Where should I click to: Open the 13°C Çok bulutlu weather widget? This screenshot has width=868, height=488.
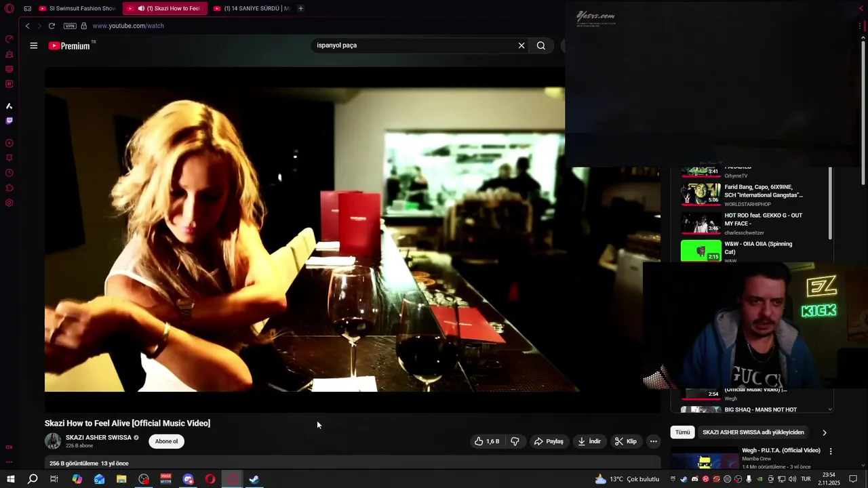[x=627, y=479]
